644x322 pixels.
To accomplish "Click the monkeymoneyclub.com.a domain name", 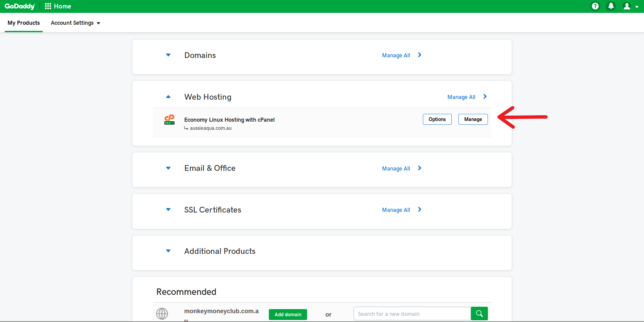I will click(x=221, y=311).
